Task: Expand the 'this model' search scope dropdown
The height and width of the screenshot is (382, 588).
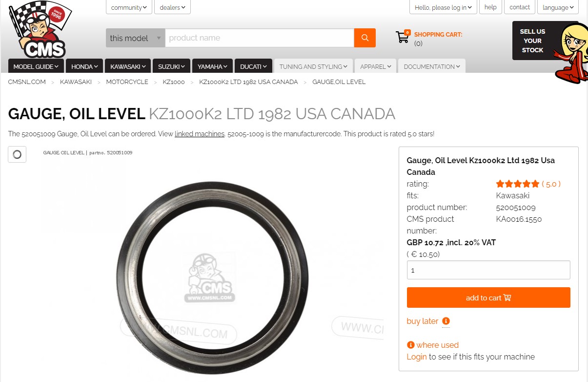Action: pyautogui.click(x=136, y=38)
